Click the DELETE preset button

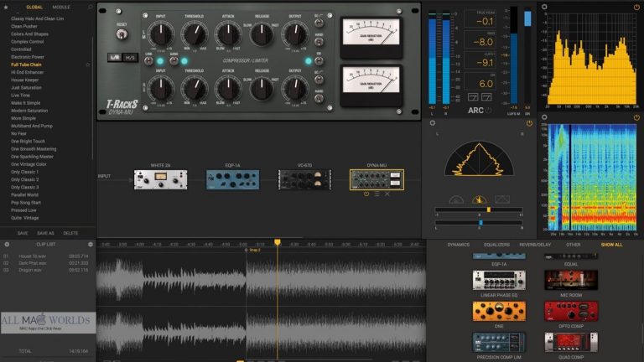pyautogui.click(x=70, y=233)
